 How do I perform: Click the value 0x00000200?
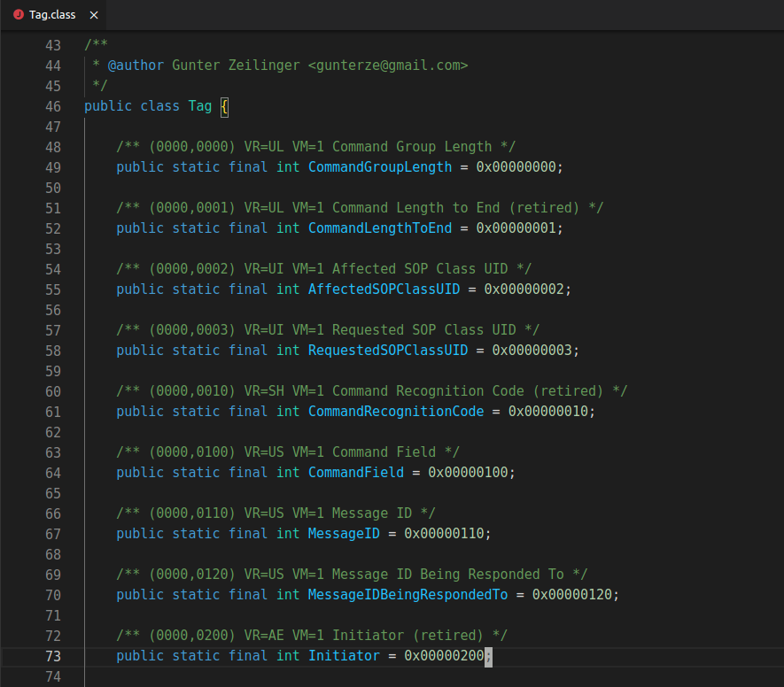tap(444, 655)
